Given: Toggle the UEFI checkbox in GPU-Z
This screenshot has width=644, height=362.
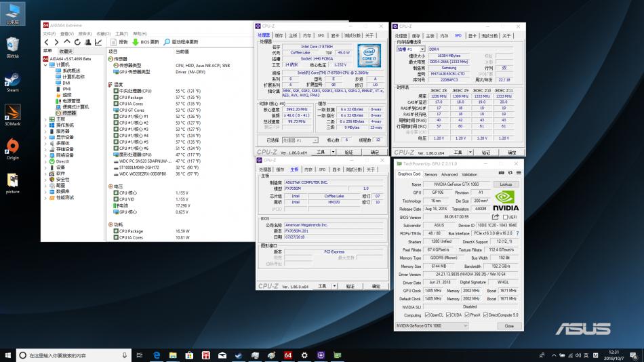Looking at the screenshot, I should coord(504,217).
